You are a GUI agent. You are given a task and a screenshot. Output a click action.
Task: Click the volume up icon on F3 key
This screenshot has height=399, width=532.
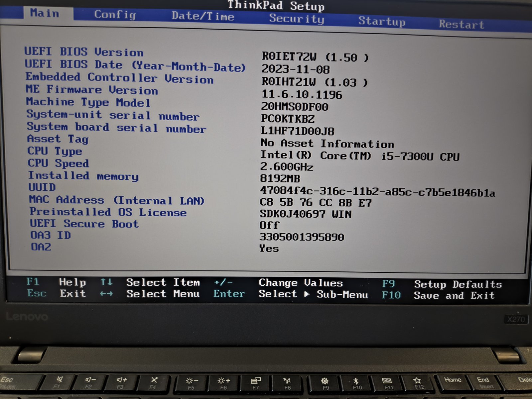[122, 380]
